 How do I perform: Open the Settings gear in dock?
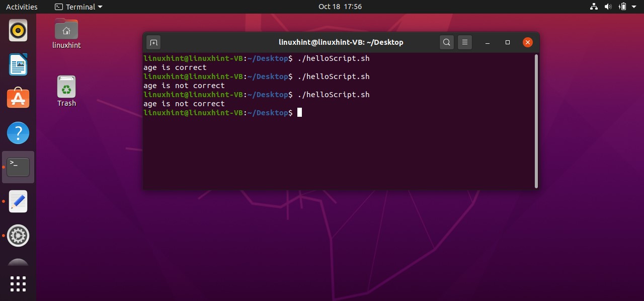18,235
